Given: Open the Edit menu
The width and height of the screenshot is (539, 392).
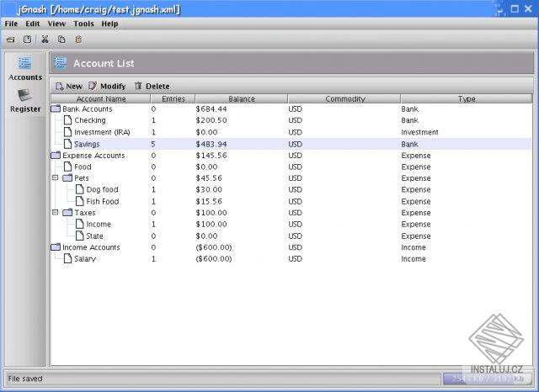Looking at the screenshot, I should (x=33, y=24).
